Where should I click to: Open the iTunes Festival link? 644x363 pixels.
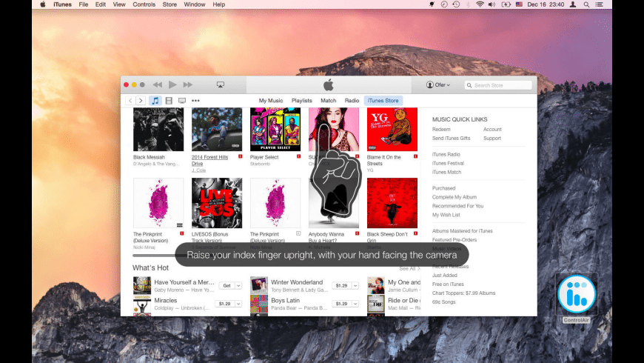pyautogui.click(x=448, y=163)
